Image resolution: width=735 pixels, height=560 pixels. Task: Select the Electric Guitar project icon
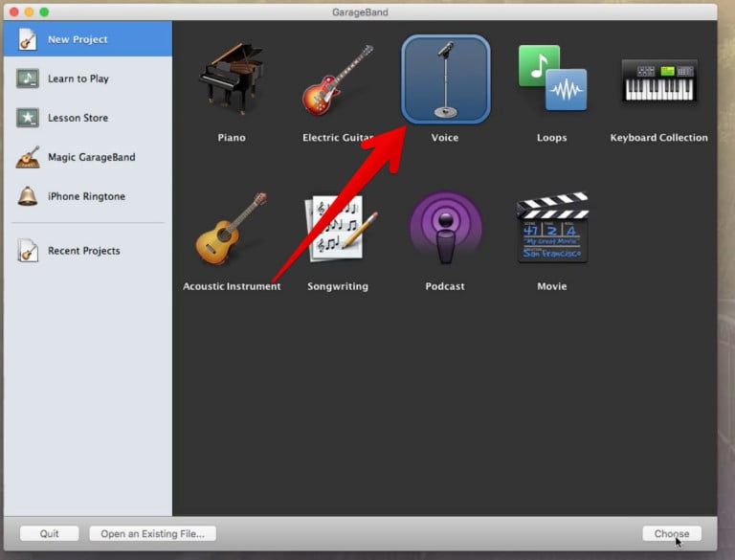(x=338, y=79)
